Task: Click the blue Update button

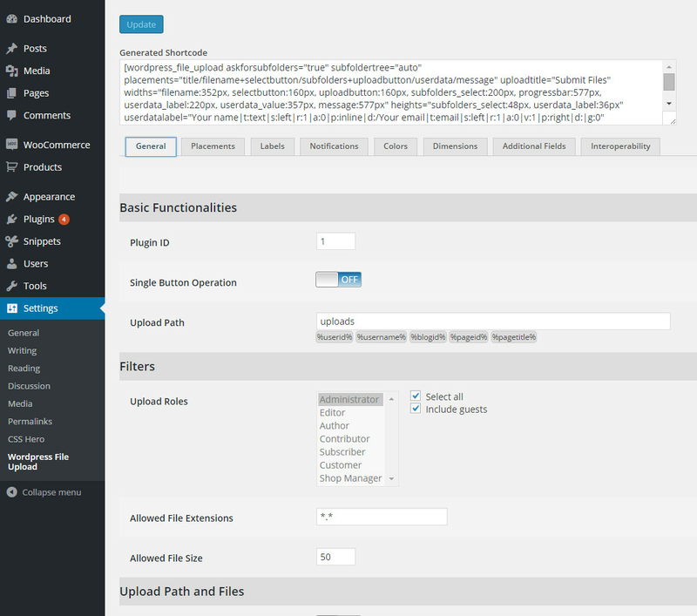Action: pos(141,24)
